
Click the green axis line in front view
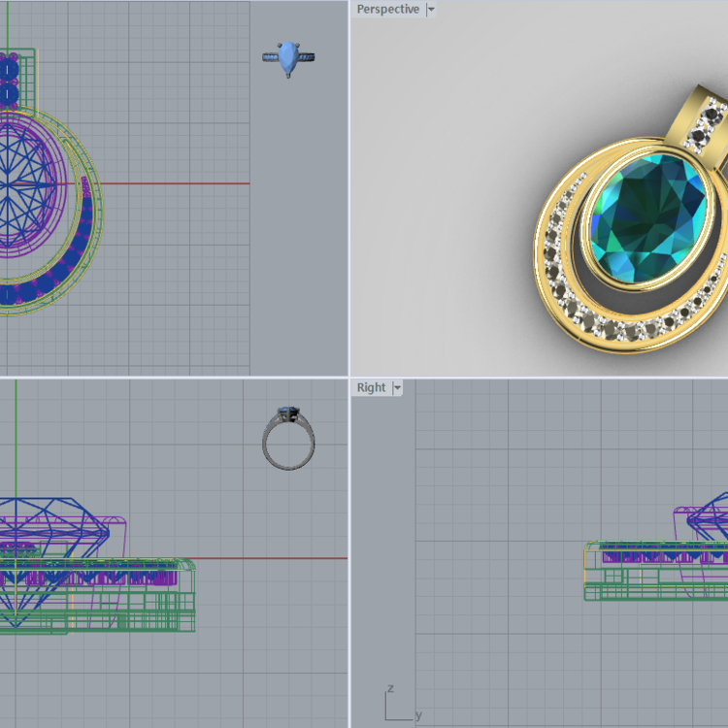[x=16, y=438]
